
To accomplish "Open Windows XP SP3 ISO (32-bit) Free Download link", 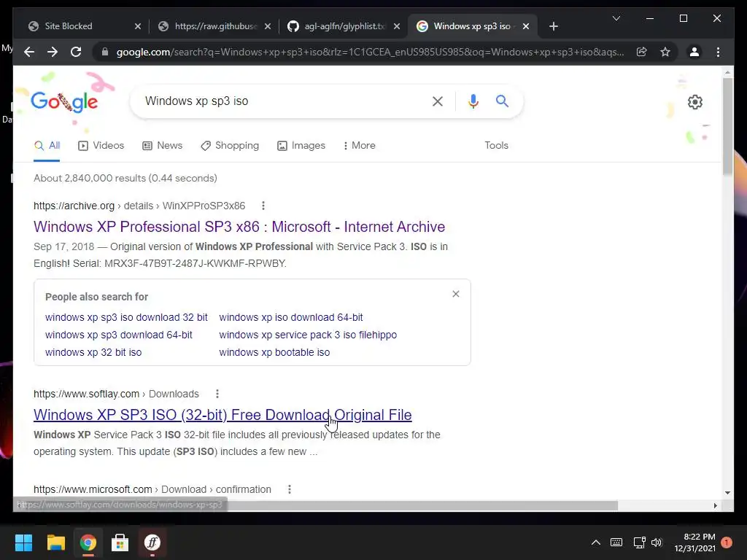I will pos(222,415).
